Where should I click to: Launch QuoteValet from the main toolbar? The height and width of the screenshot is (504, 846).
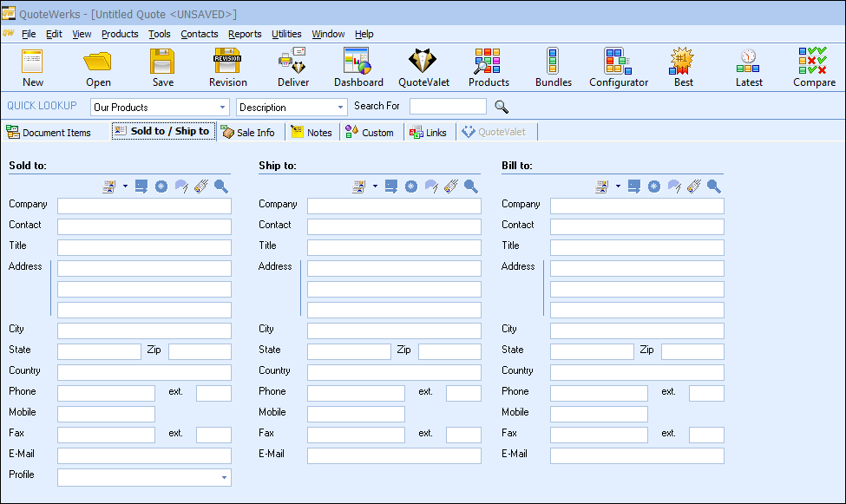[x=423, y=67]
